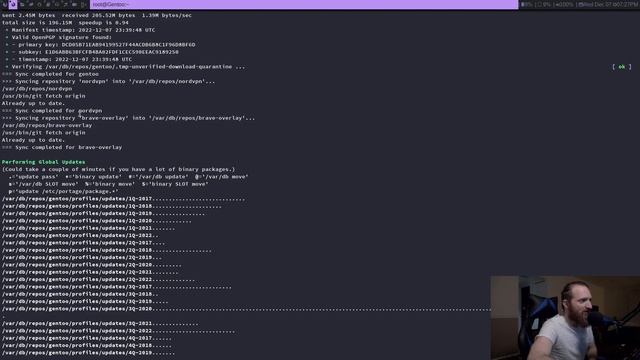
Task: Click the 'update /etc/portage/package.*' legend line
Action: tap(63, 191)
